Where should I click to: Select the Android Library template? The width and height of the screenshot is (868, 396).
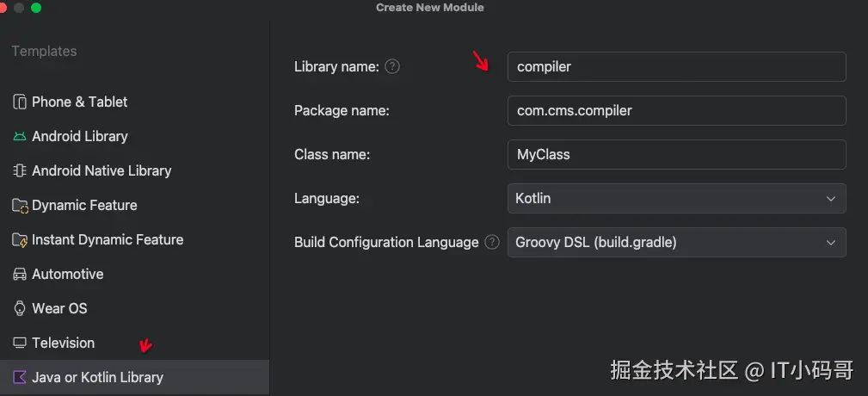(x=79, y=136)
